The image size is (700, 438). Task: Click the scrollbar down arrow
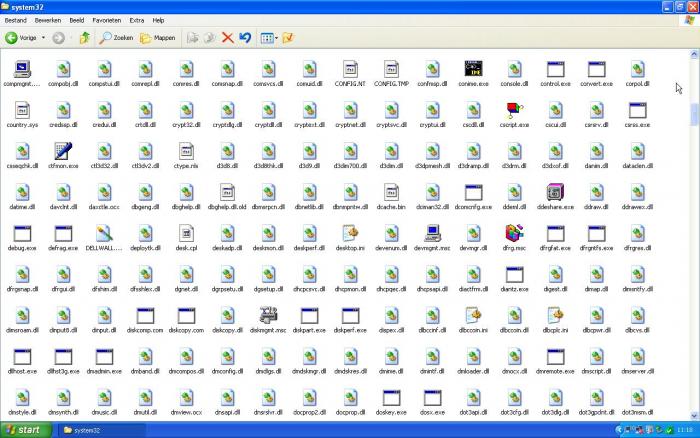[x=694, y=416]
